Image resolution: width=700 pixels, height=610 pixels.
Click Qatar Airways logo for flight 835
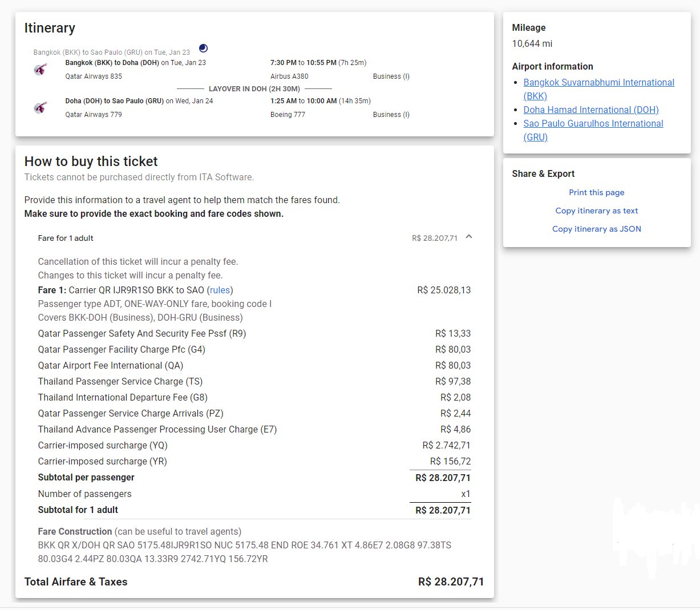pyautogui.click(x=41, y=70)
